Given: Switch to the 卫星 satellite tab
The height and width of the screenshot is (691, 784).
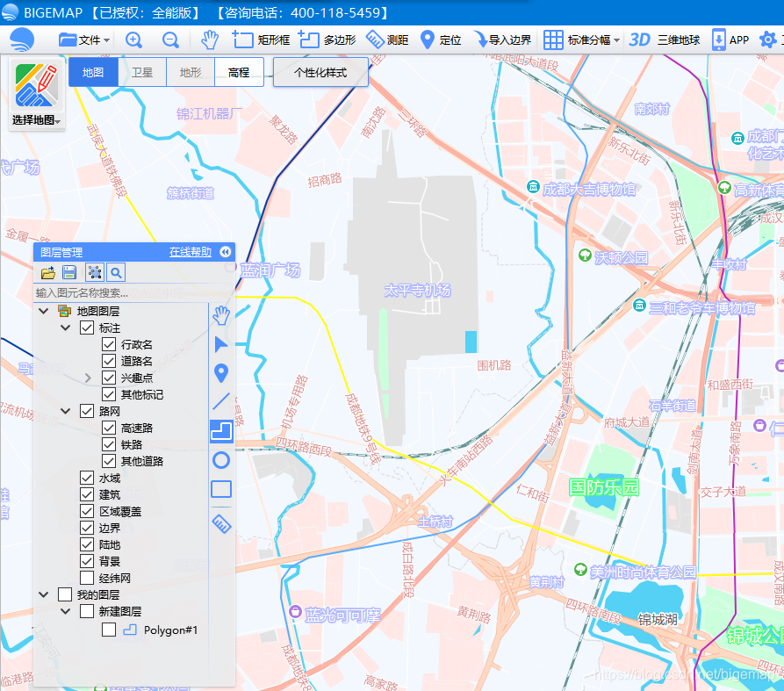Looking at the screenshot, I should (142, 73).
